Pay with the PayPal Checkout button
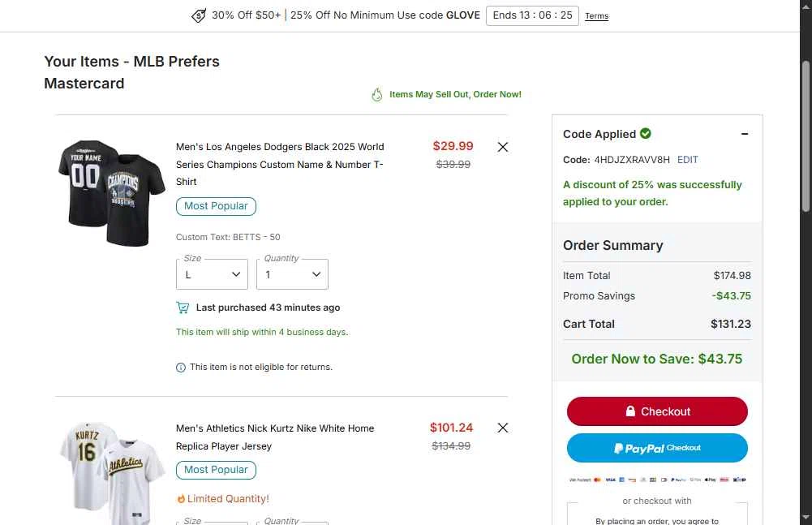The width and height of the screenshot is (812, 525). click(x=657, y=448)
